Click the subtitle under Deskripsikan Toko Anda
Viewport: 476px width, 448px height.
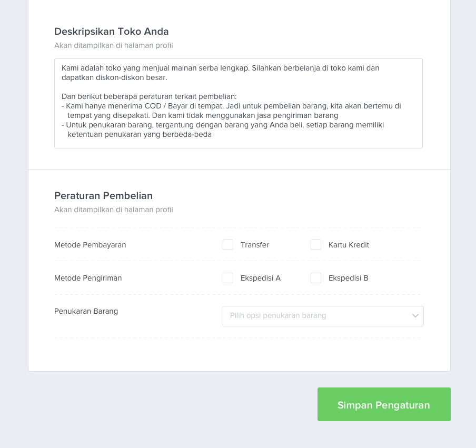click(114, 45)
